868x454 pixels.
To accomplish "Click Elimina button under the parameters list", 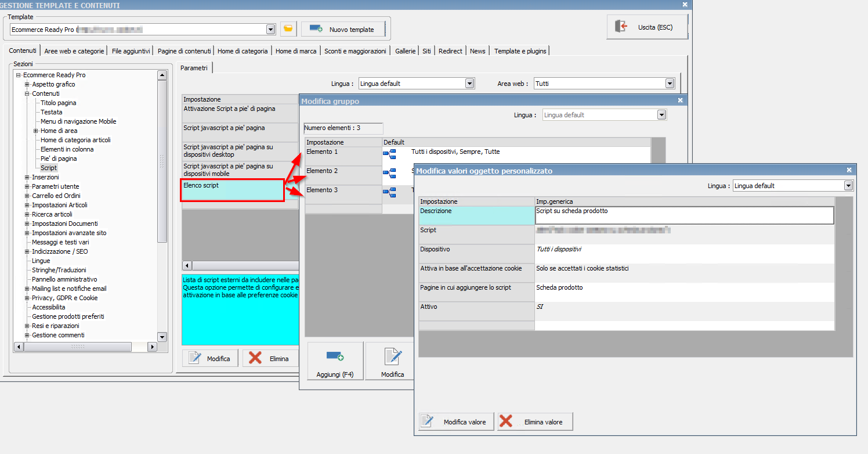I will click(270, 358).
